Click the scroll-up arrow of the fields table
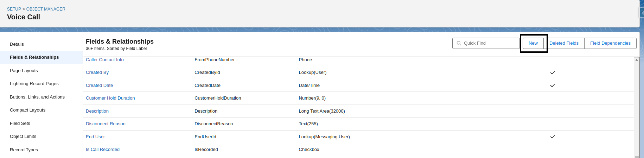Image resolution: width=644 pixels, height=158 pixels. 637,60
